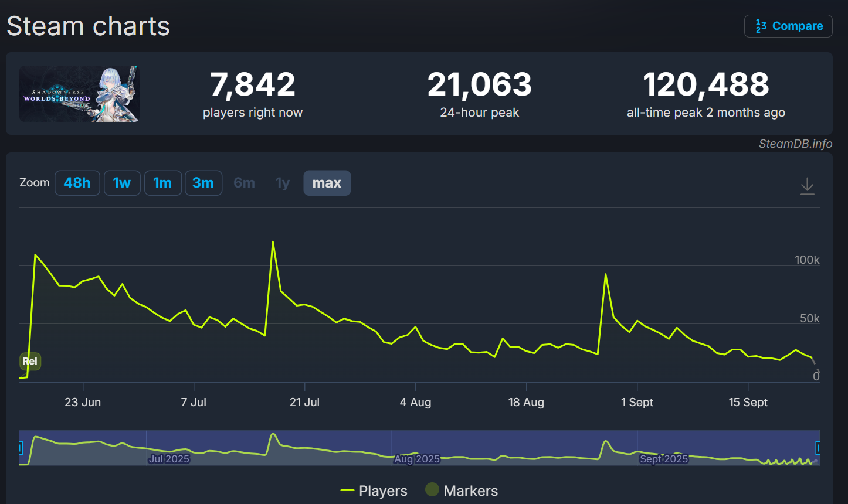
Task: Click the 21 Jul axis label
Action: [x=305, y=402]
